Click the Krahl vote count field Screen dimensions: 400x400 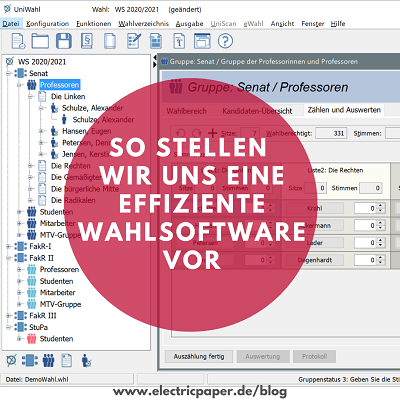tap(366, 208)
